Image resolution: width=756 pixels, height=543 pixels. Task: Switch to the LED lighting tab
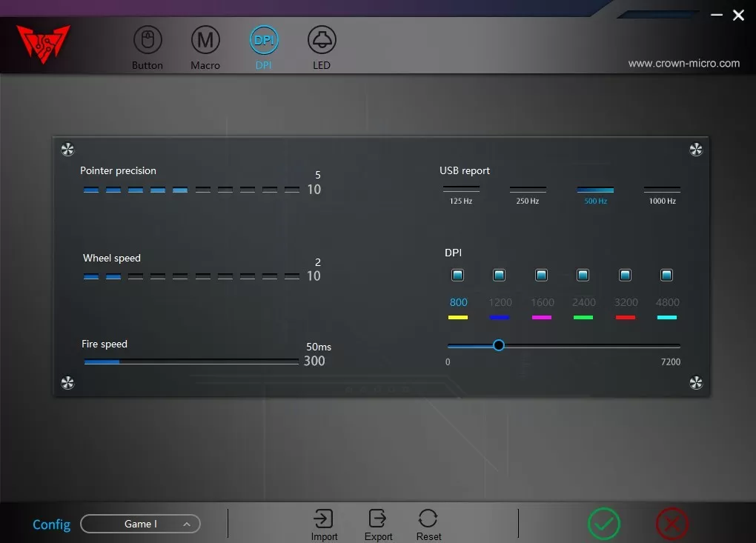322,39
